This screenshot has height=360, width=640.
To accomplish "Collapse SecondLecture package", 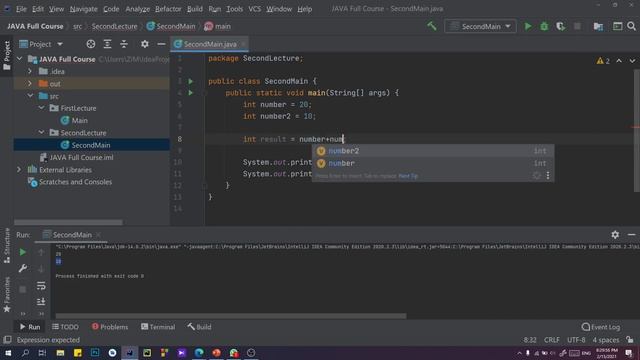I will [41, 133].
